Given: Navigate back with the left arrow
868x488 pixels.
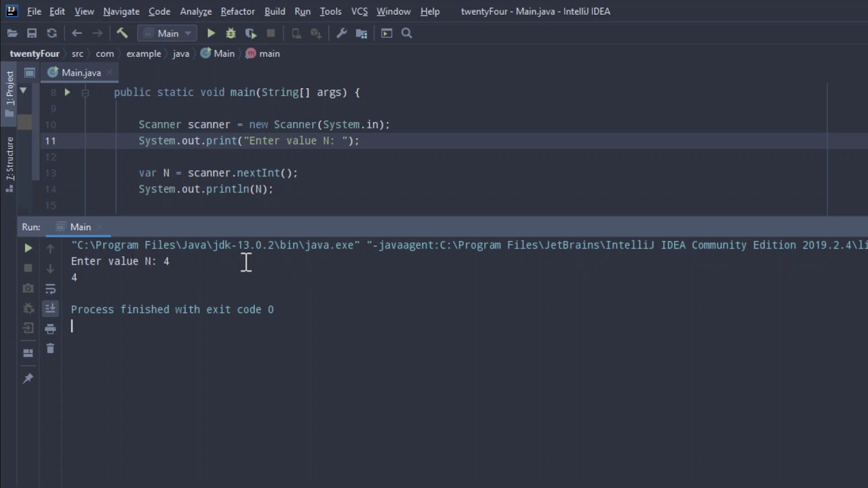Looking at the screenshot, I should click(77, 33).
